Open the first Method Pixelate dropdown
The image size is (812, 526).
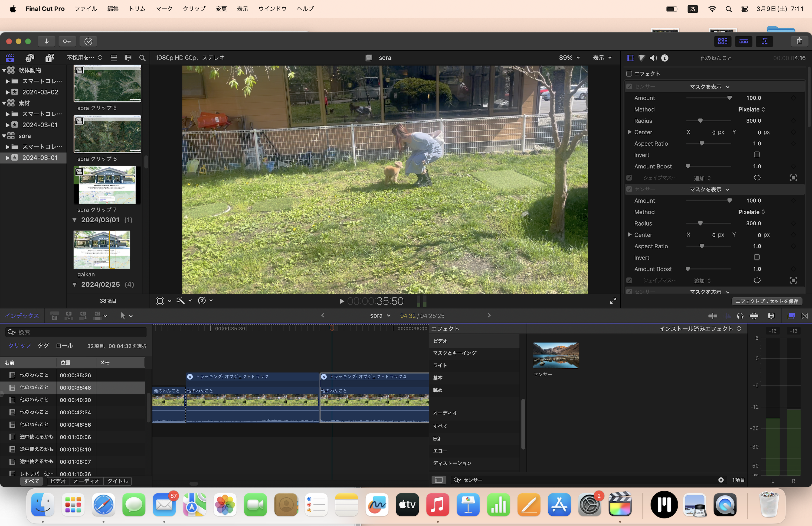751,109
